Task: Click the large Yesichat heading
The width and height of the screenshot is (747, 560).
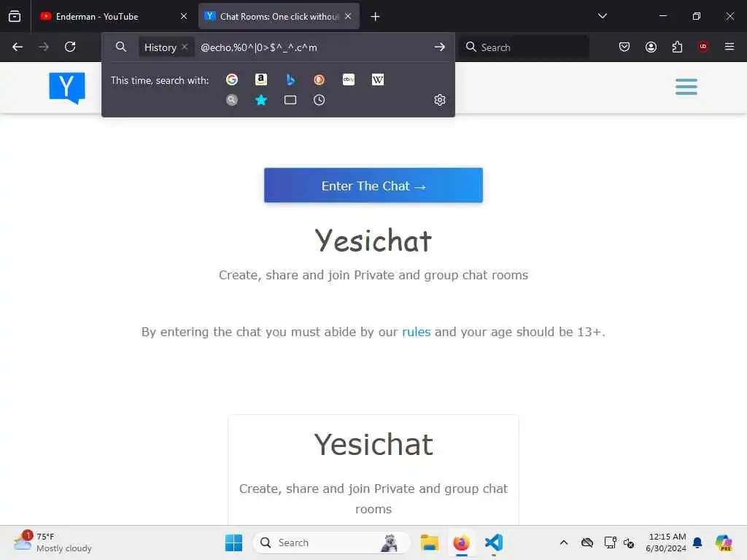Action: (x=373, y=241)
